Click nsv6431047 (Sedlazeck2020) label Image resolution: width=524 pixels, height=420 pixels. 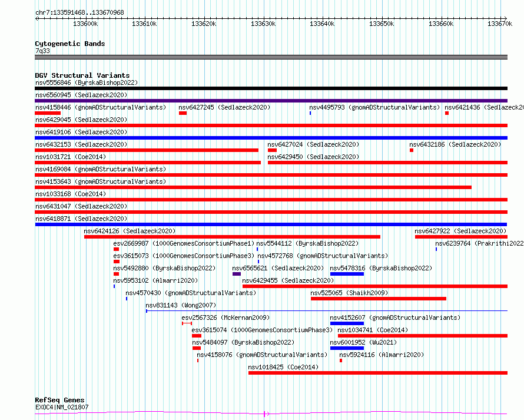click(81, 206)
